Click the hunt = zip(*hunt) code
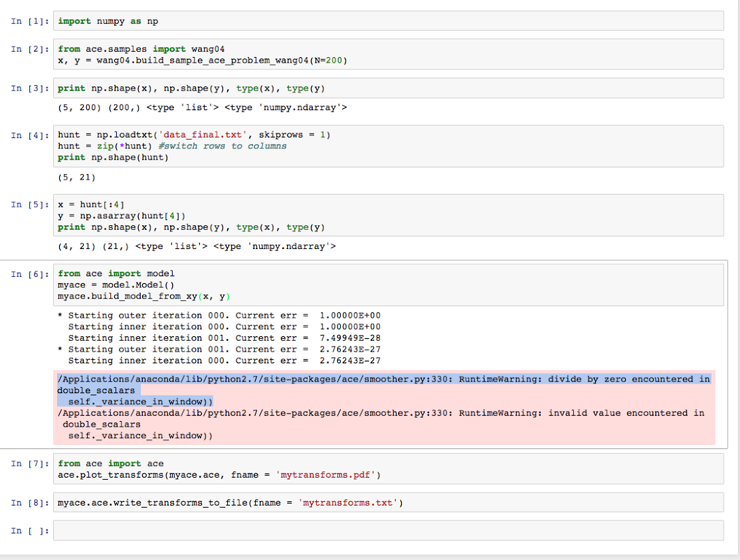This screenshot has height=560, width=740. [105, 146]
